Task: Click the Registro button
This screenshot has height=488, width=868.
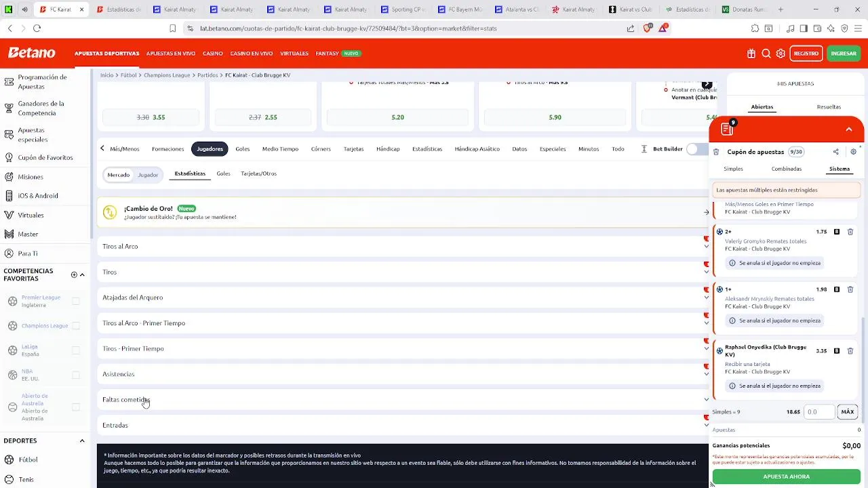Action: pos(806,54)
